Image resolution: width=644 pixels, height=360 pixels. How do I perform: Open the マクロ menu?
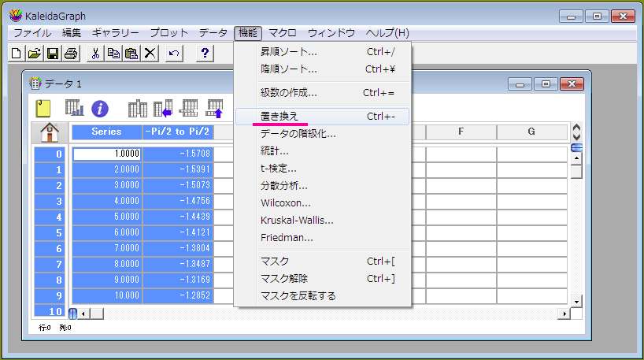coord(283,33)
